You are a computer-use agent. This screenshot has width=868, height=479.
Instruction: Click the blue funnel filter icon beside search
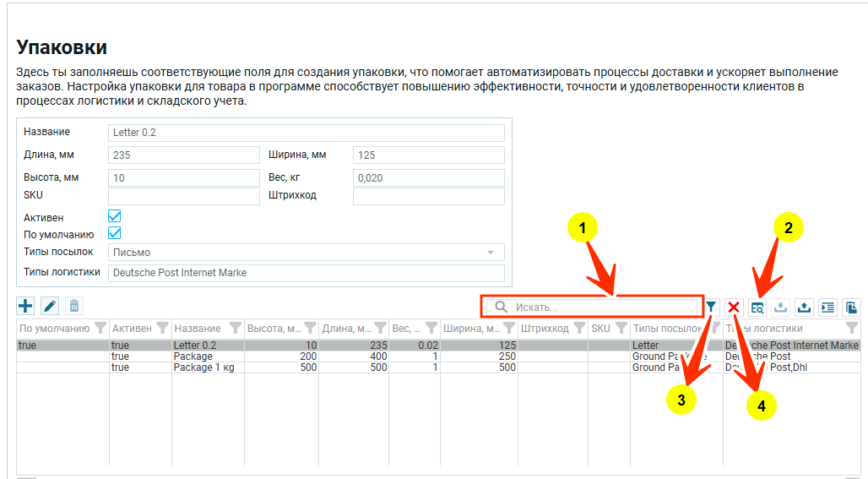[x=711, y=307]
